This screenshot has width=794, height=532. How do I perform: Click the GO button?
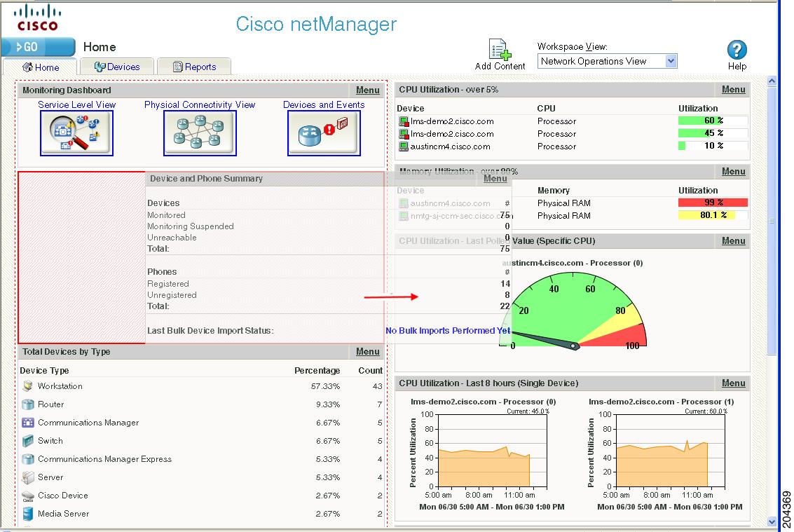click(29, 47)
